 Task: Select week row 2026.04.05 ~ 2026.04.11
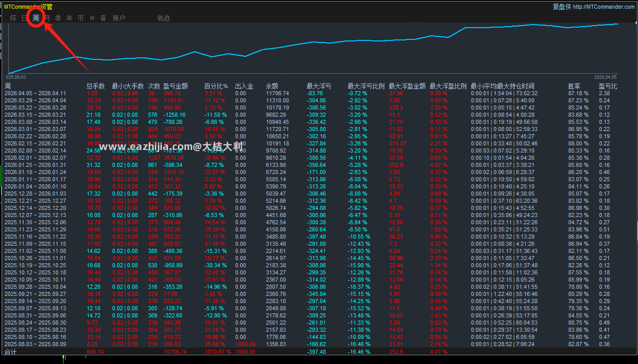point(319,93)
